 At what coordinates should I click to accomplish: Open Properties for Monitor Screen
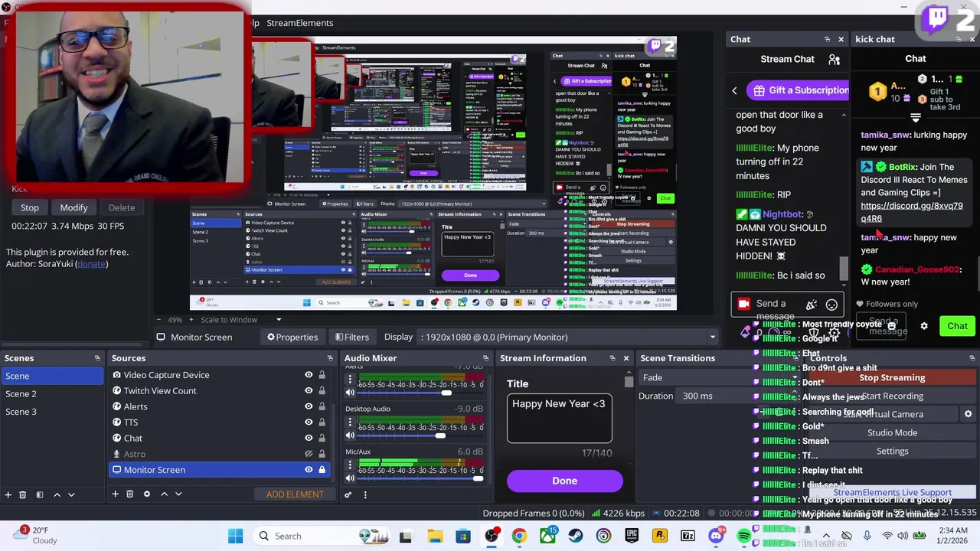click(292, 337)
